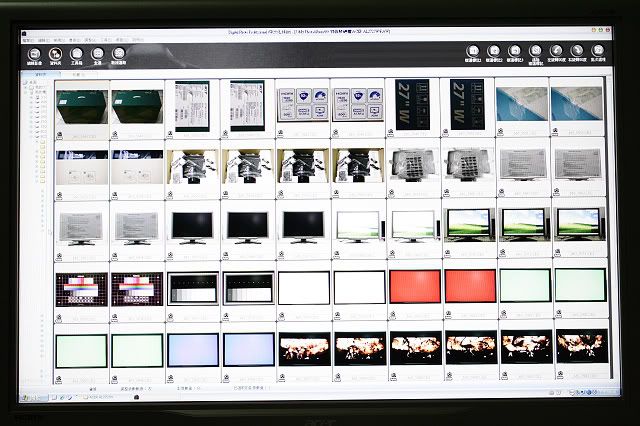Click the Clear Check Mark toolbar icon
This screenshot has width=640, height=426.
pyautogui.click(x=535, y=55)
